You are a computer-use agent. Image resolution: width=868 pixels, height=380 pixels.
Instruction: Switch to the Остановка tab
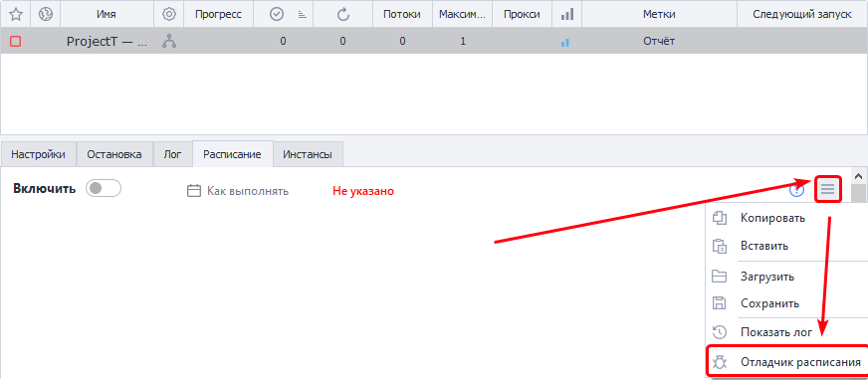coord(114,154)
